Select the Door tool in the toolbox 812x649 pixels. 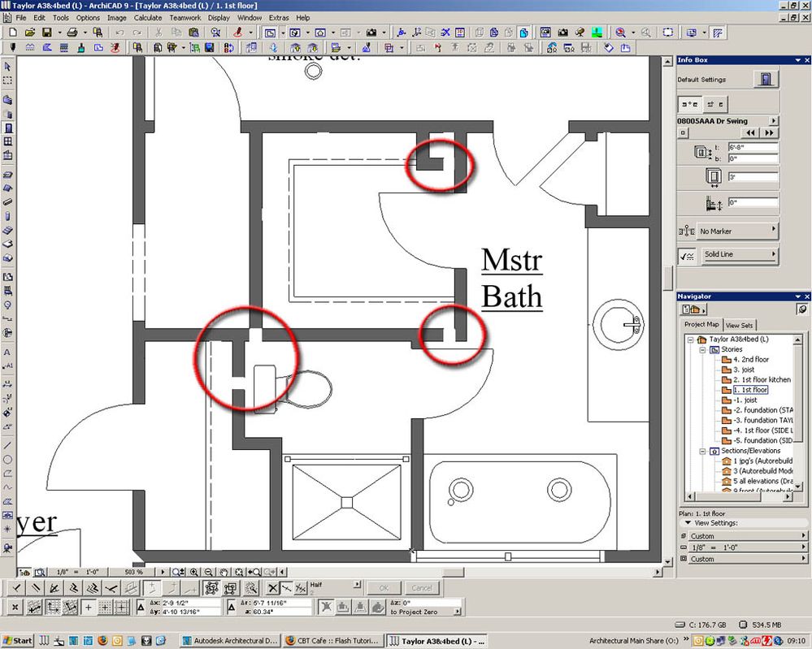(x=7, y=128)
